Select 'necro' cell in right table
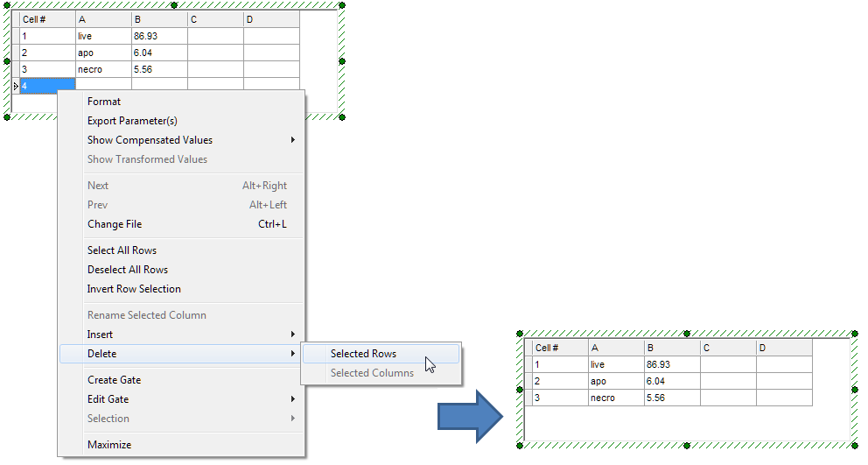The height and width of the screenshot is (465, 868). (615, 398)
